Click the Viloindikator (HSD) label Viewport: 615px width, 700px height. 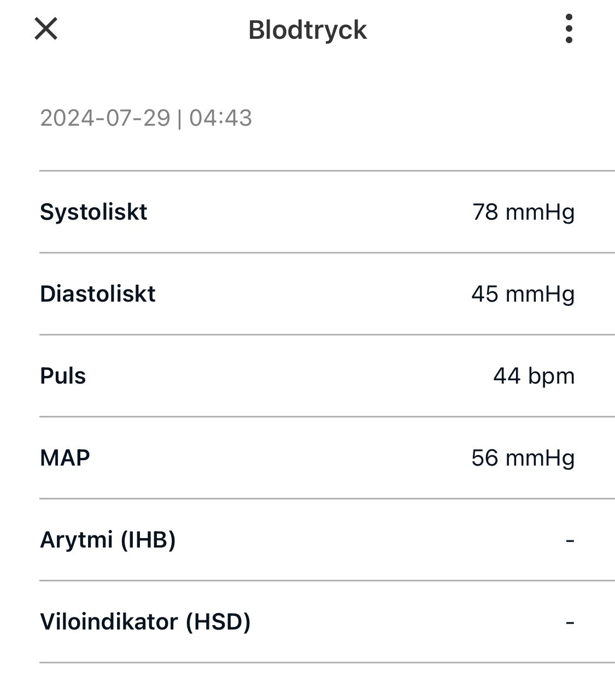(x=145, y=622)
